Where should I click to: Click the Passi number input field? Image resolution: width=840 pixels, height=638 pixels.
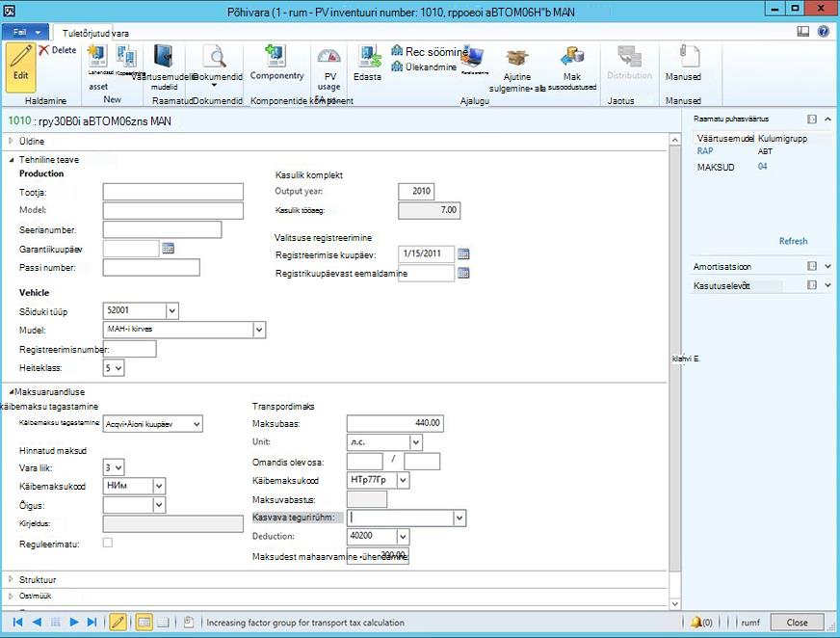click(x=151, y=267)
